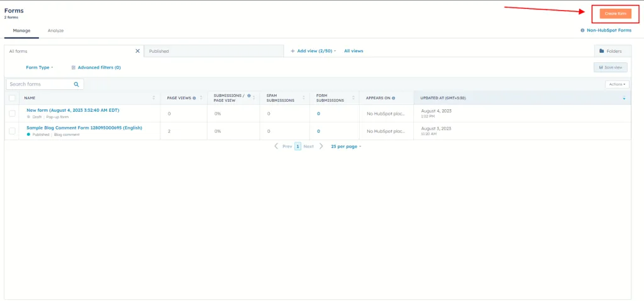
Task: Open New form (August 4, 2023 3:32:40 AM EDT)
Action: [73, 111]
